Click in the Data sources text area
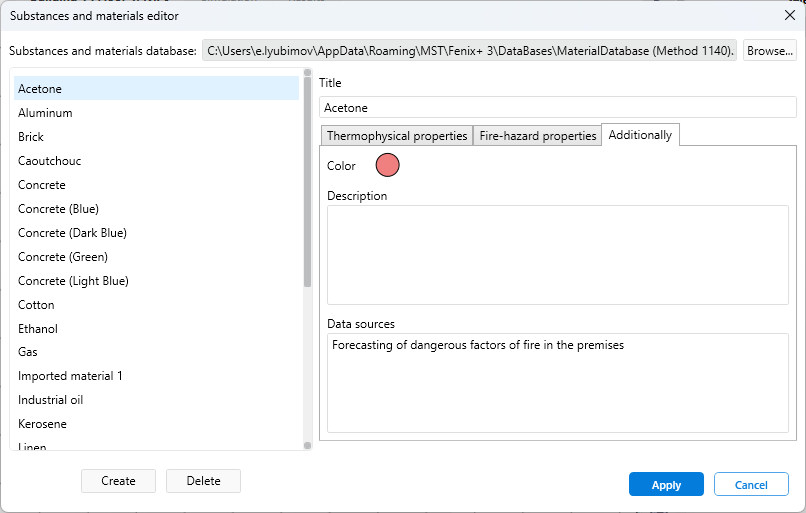Screen dimensions: 806x513 coord(557,385)
